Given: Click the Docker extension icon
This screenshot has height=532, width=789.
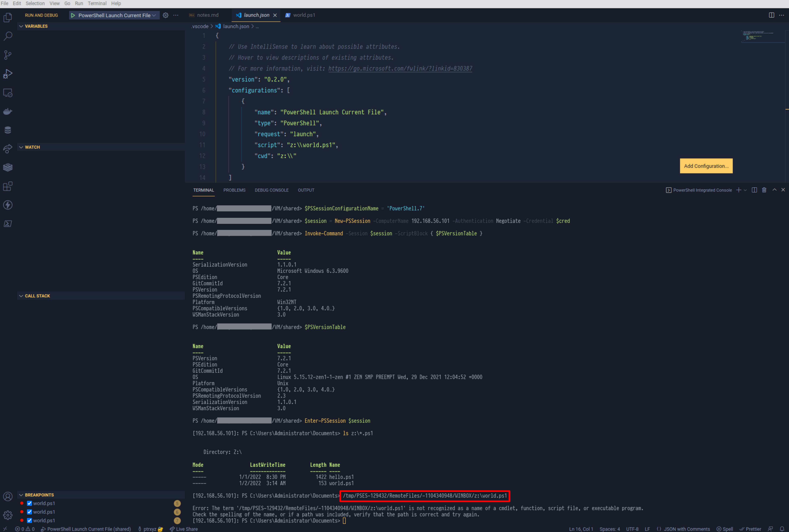Looking at the screenshot, I should click(7, 111).
